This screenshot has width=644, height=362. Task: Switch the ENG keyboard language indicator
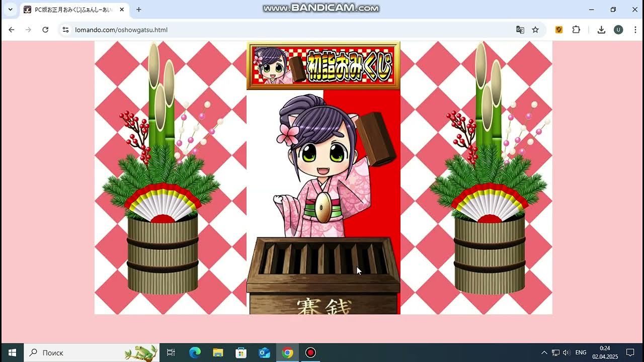point(581,352)
